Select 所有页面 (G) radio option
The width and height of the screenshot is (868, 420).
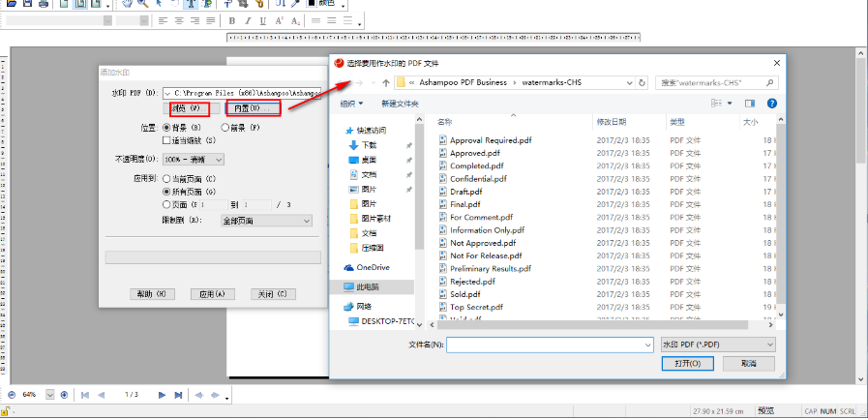point(166,192)
